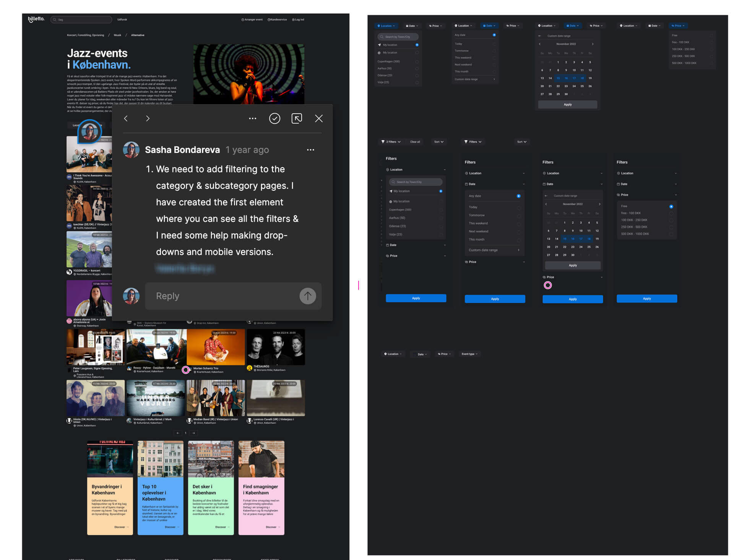Viewport: 734px width, 560px height.
Task: Select 'Free' option in fourth Filters panel
Action: [647, 206]
